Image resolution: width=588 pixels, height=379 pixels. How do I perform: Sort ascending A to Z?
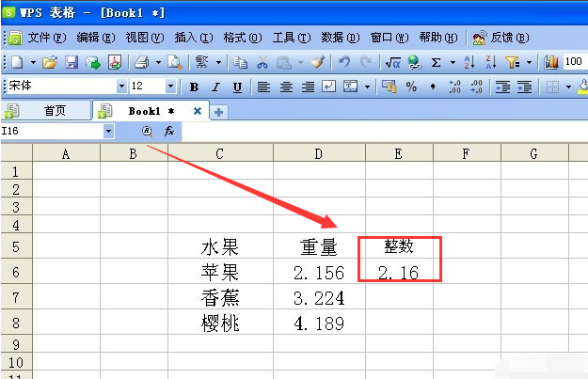(x=469, y=62)
